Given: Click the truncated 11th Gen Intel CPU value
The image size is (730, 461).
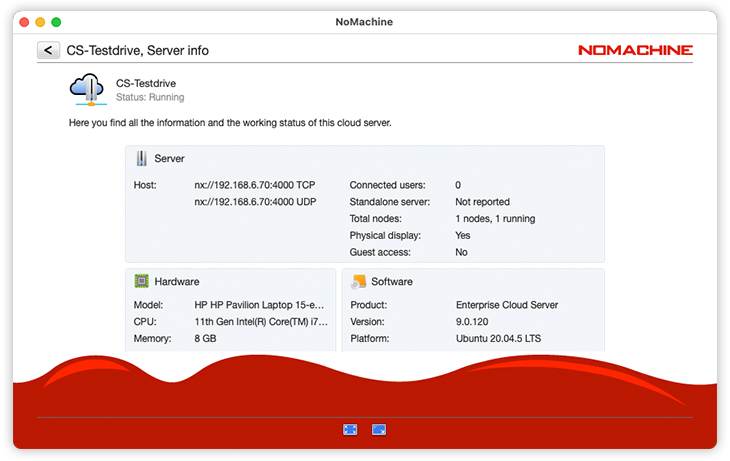Looking at the screenshot, I should (x=261, y=322).
